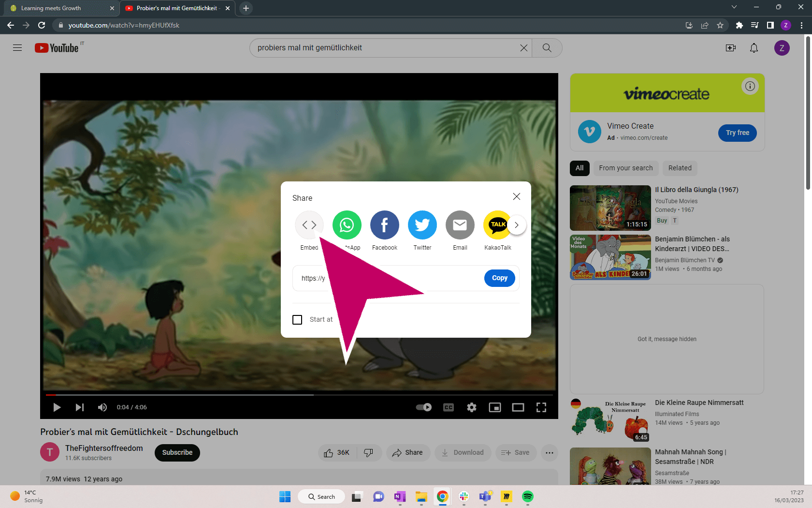Select the All filter chip

pos(580,168)
